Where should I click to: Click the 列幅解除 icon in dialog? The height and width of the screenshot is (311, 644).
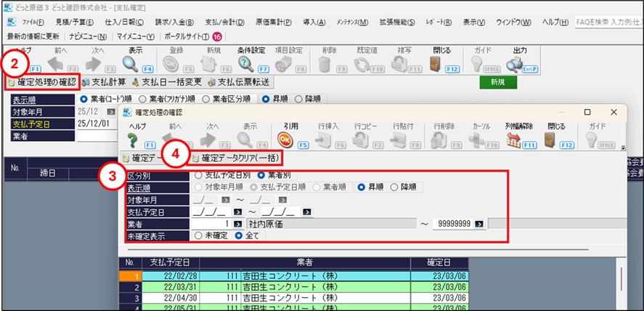click(517, 139)
